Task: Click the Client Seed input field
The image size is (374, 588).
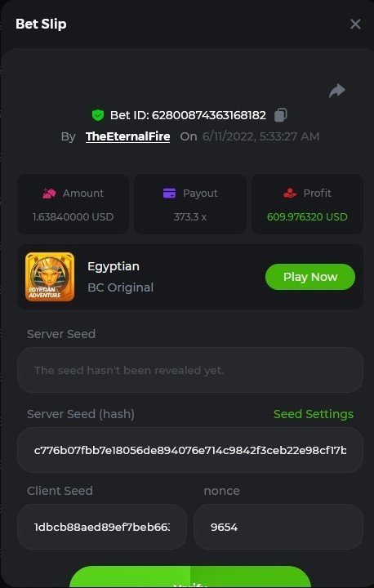Action: pos(102,527)
